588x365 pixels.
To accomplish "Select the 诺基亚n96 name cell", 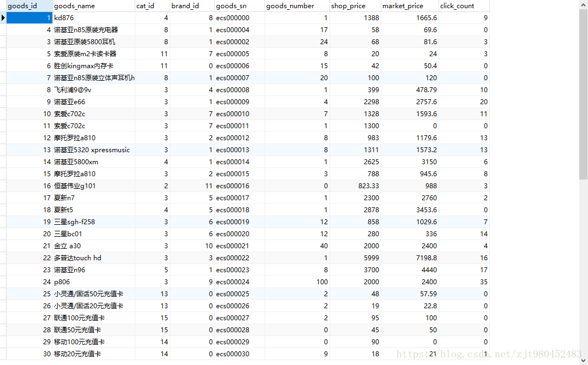I will [x=94, y=270].
